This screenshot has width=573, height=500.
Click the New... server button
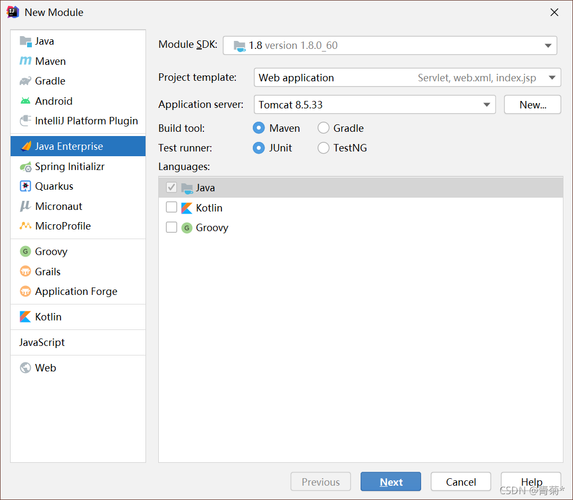(532, 105)
